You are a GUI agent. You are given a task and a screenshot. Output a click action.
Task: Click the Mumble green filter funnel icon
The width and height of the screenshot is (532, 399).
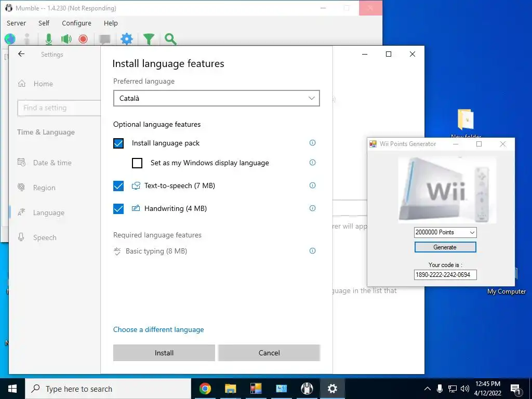[149, 39]
